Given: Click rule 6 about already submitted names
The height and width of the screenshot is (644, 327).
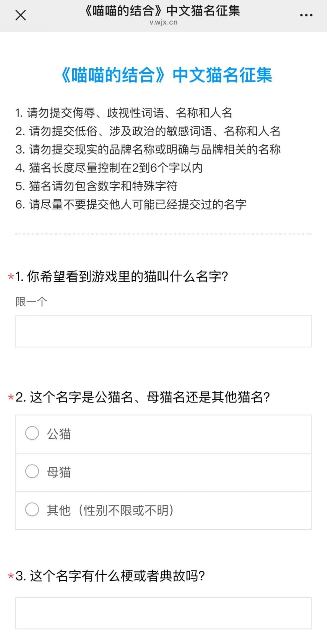Looking at the screenshot, I should 131,204.
